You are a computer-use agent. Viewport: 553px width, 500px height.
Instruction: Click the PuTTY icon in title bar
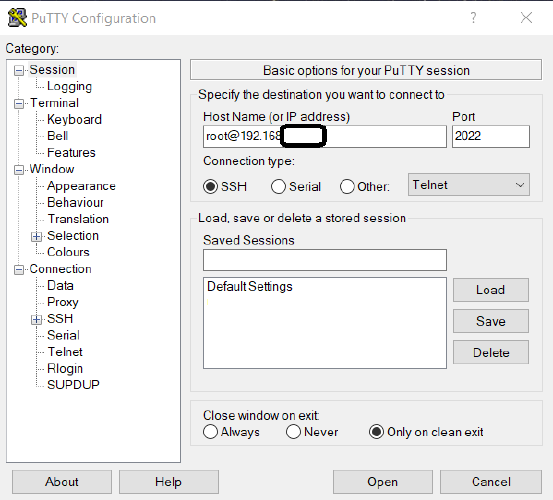17,18
